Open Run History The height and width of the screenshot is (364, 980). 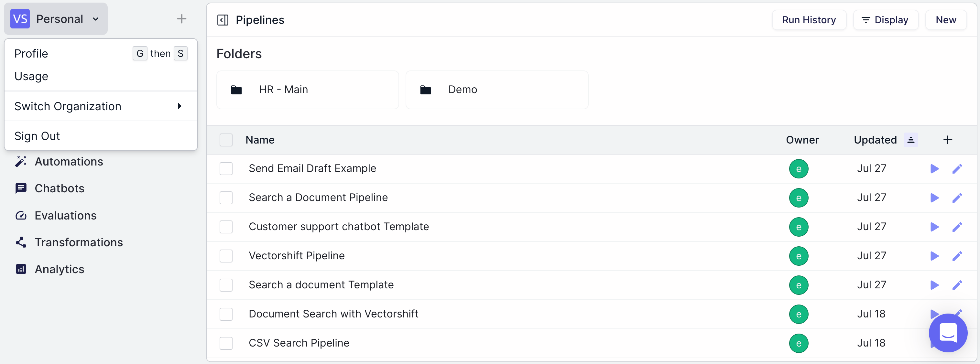click(x=809, y=20)
